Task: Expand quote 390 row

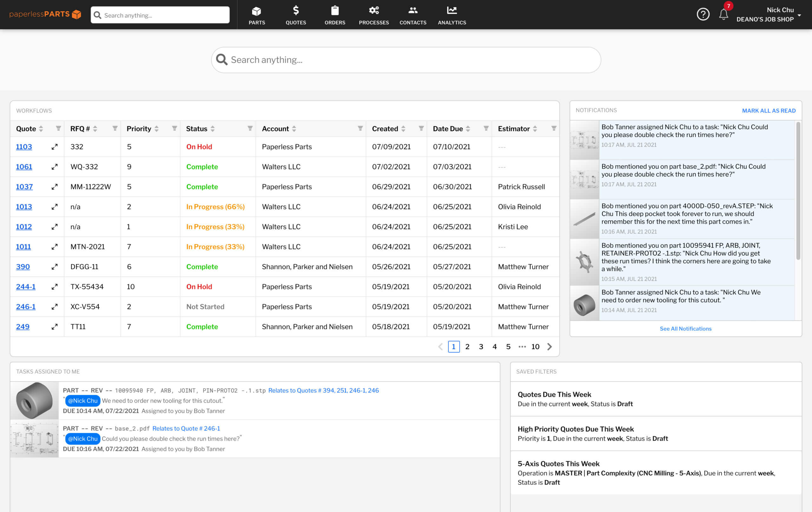Action: [x=54, y=267]
